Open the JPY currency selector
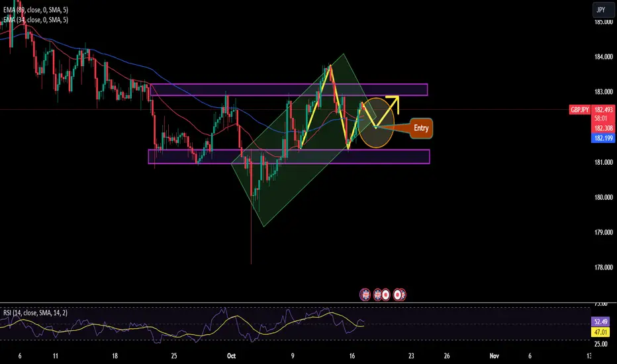Screen dimensions: 617x364 coord(602,10)
